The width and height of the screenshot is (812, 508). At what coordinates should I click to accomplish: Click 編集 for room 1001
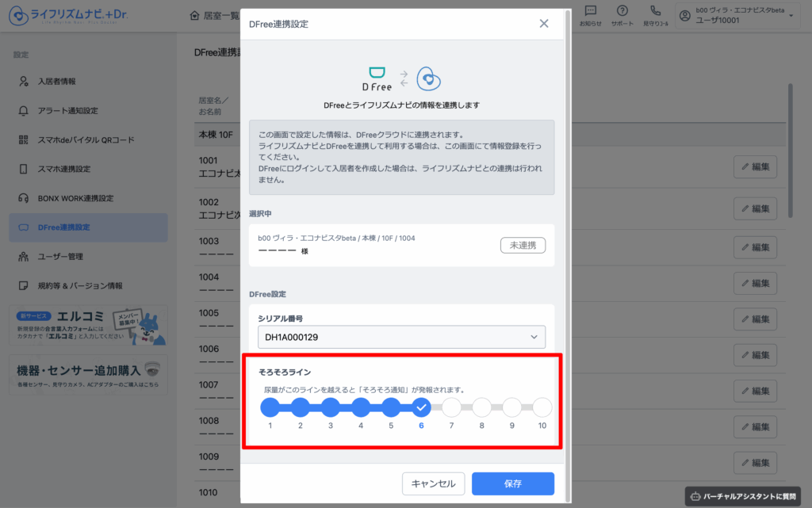click(755, 166)
